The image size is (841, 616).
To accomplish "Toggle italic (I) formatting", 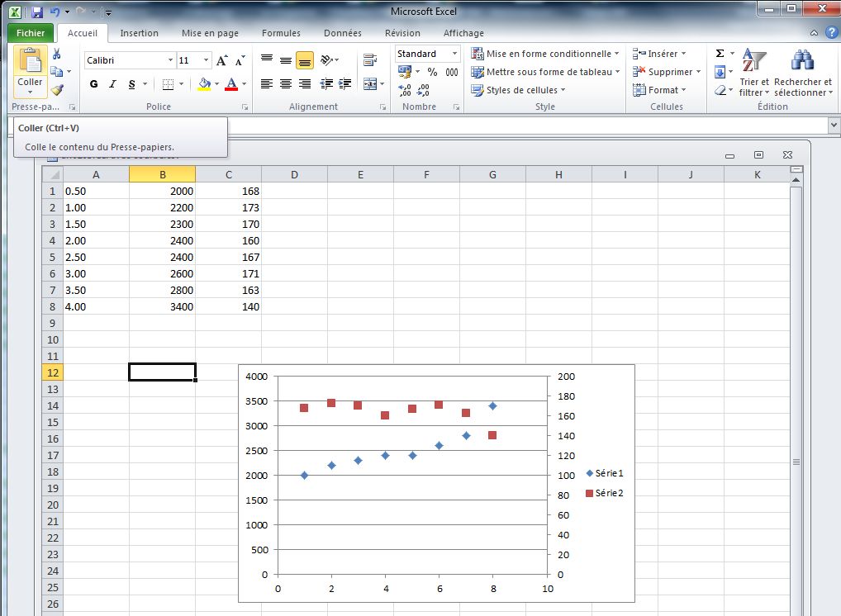I will [x=112, y=84].
